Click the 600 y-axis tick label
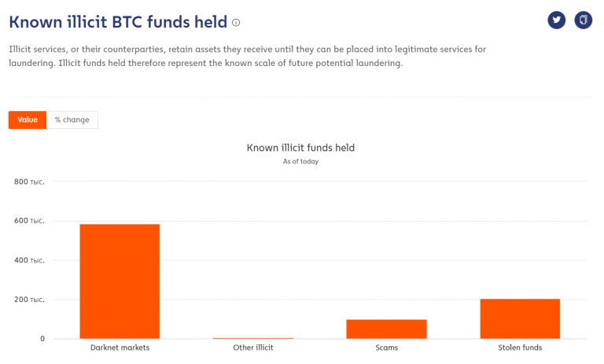 [29, 221]
